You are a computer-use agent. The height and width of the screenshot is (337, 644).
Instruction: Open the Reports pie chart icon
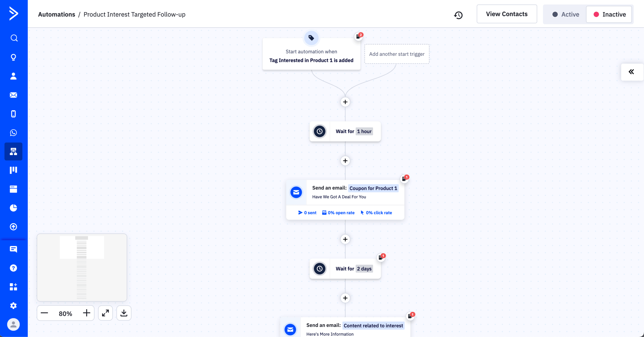click(x=14, y=208)
